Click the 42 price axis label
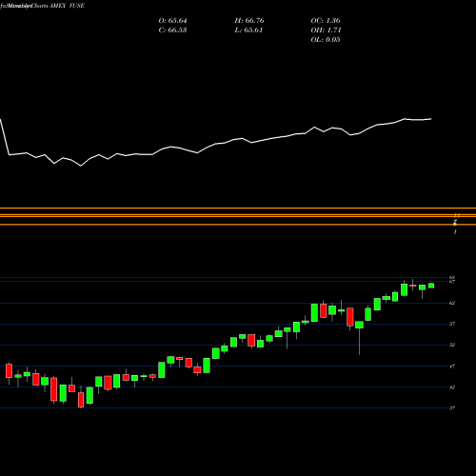 coord(452,387)
